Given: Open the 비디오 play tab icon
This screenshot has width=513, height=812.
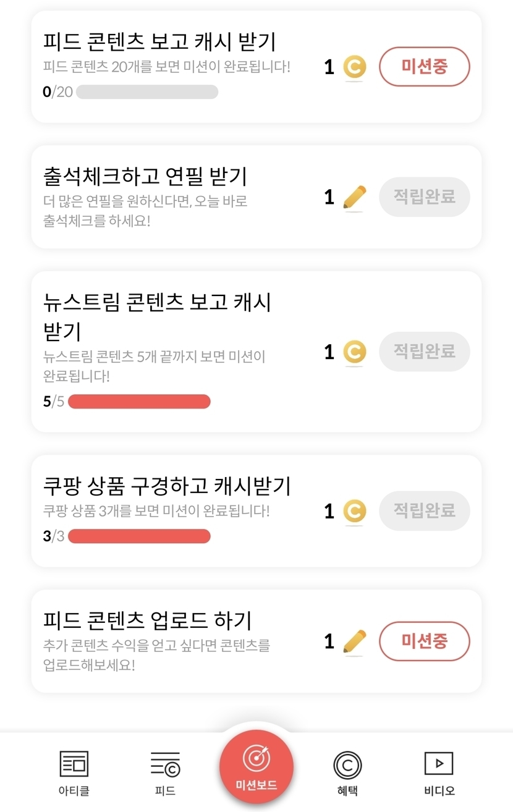Looking at the screenshot, I should point(439,764).
